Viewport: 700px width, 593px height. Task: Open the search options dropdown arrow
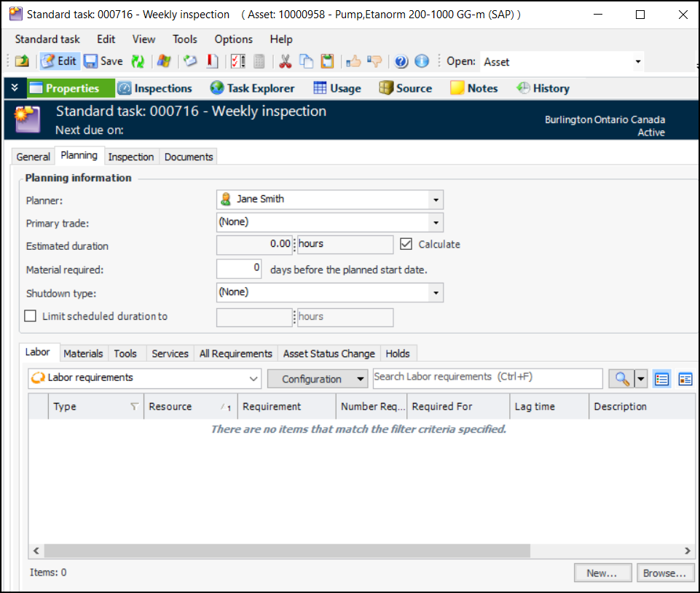640,379
